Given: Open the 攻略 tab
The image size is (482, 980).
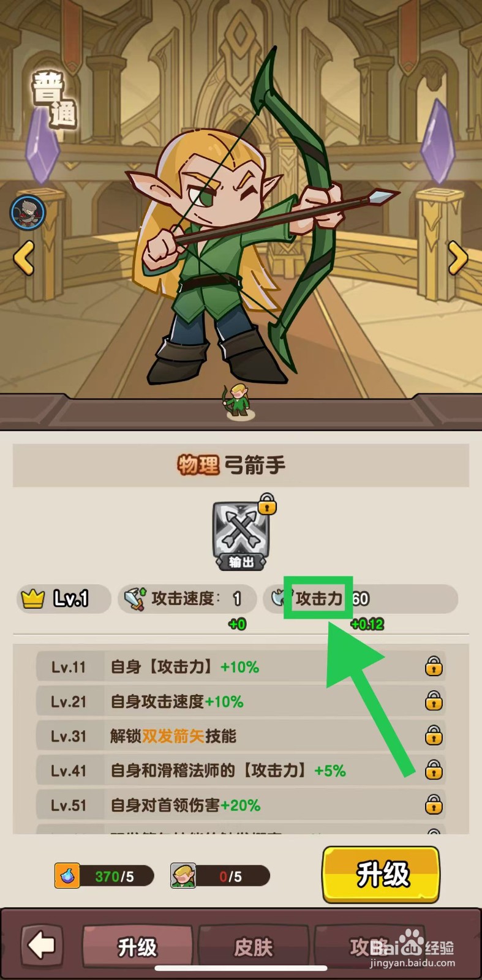Looking at the screenshot, I should [369, 947].
